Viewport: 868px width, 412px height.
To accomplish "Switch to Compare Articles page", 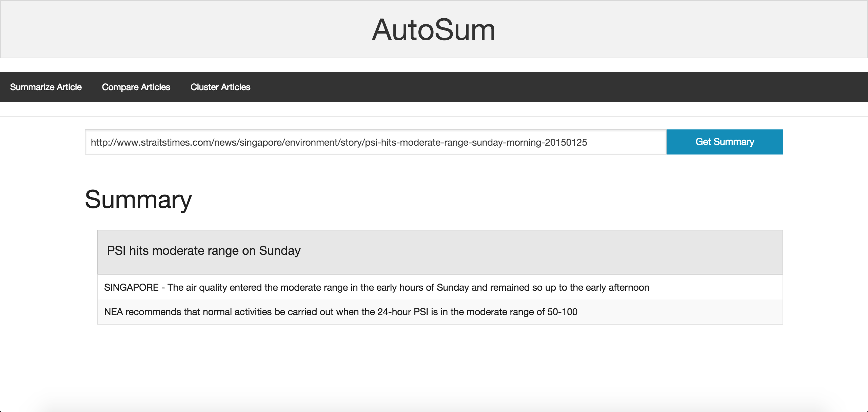I will pos(136,87).
